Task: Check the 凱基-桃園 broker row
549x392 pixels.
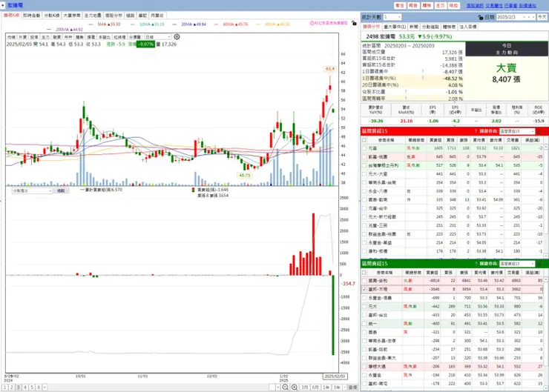Action: (x=364, y=157)
